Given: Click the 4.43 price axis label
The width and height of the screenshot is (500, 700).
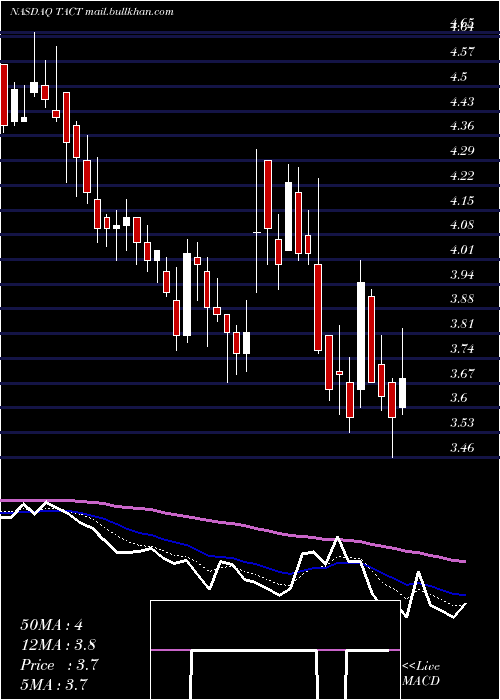Looking at the screenshot, I should (x=462, y=102).
